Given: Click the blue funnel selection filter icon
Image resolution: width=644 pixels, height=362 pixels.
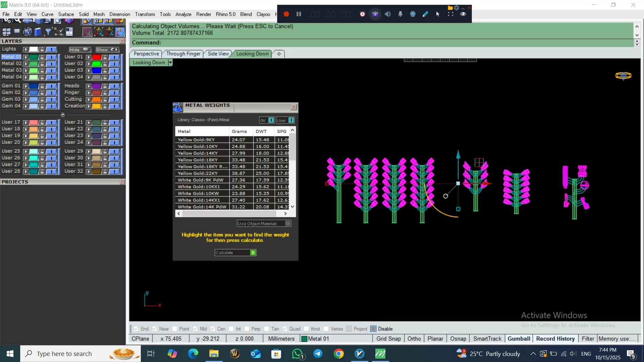Looking at the screenshot, I should click(48, 32).
